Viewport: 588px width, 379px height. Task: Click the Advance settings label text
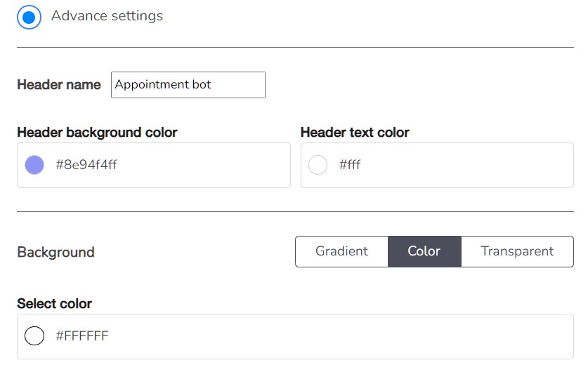click(x=107, y=15)
